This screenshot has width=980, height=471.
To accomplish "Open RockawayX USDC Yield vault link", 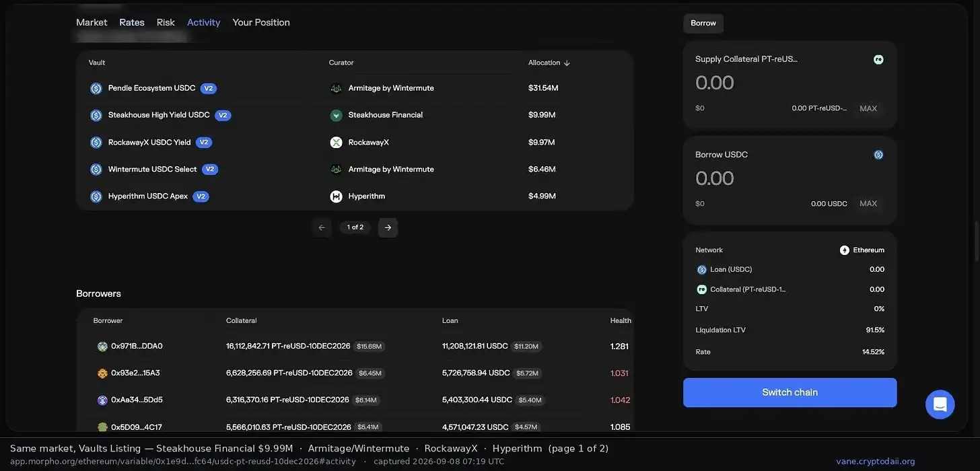I will 149,143.
